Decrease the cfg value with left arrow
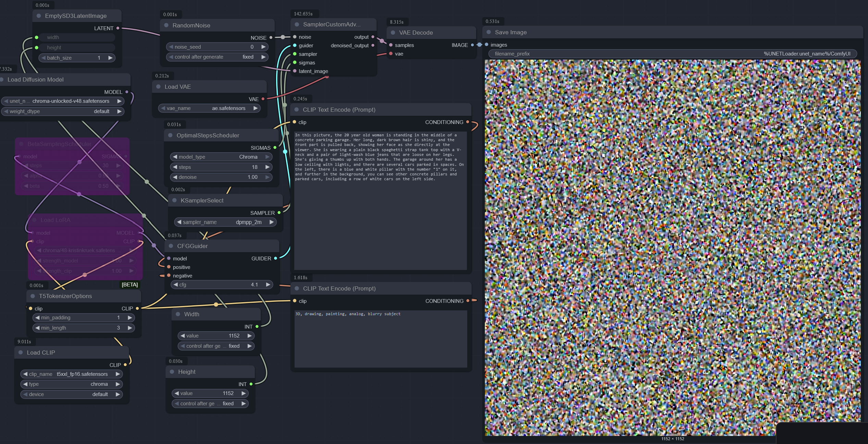The height and width of the screenshot is (444, 868). pyautogui.click(x=176, y=285)
